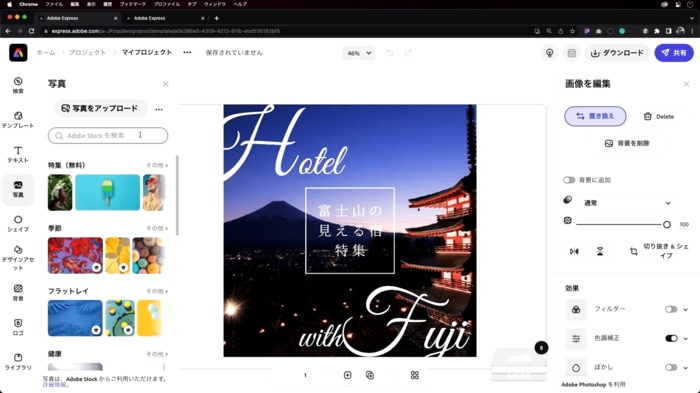
Task: Open a new browser tab
Action: pos(217,18)
